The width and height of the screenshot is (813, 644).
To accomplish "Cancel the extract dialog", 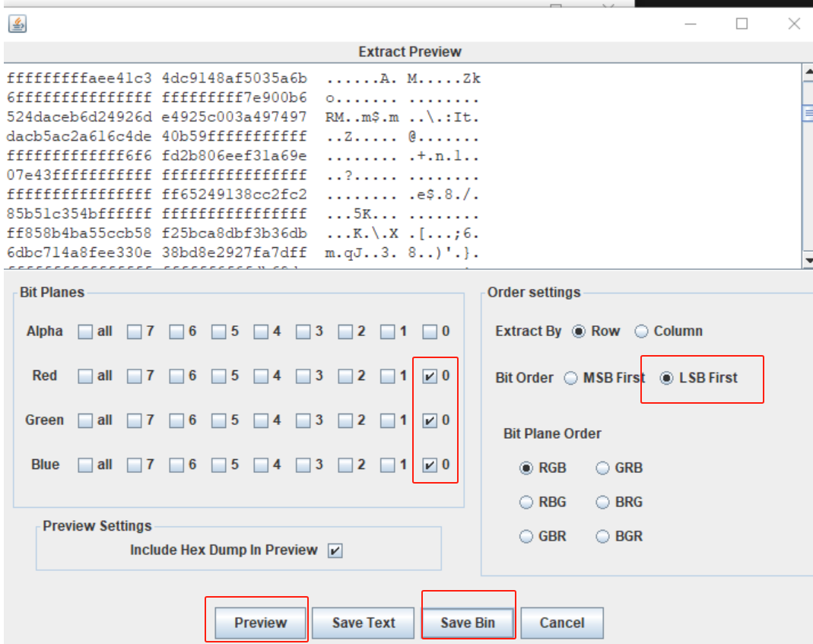I will 562,623.
